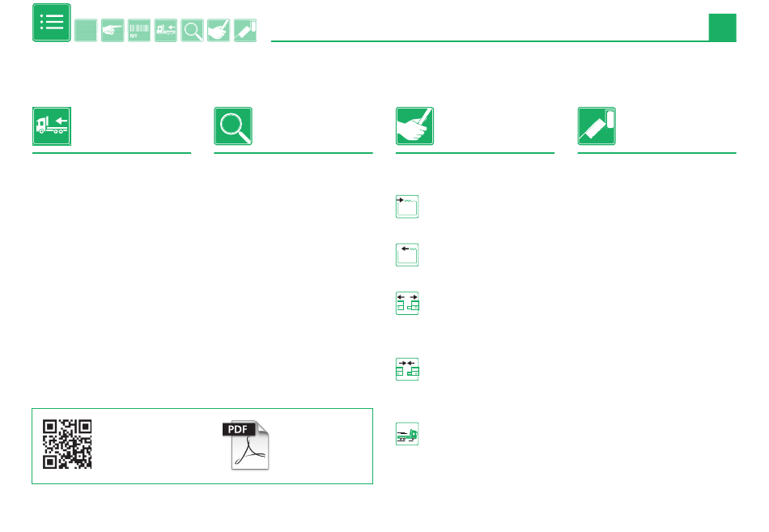Screen dimensions: 769x532
Task: Click the blank faded green toolbar square
Action: [86, 31]
